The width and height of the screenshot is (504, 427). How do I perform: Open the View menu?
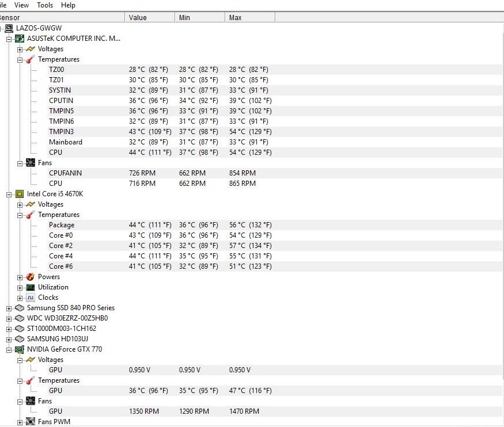point(21,5)
